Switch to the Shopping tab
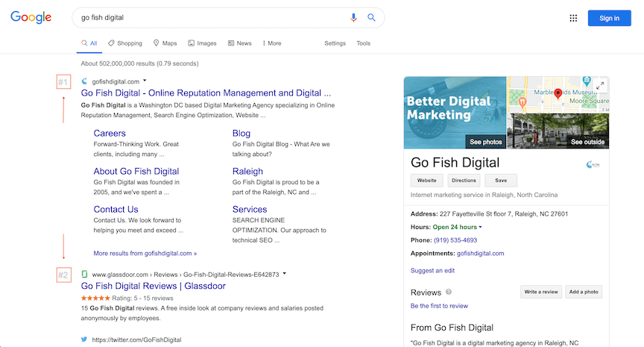This screenshot has height=347, width=644. pos(125,43)
